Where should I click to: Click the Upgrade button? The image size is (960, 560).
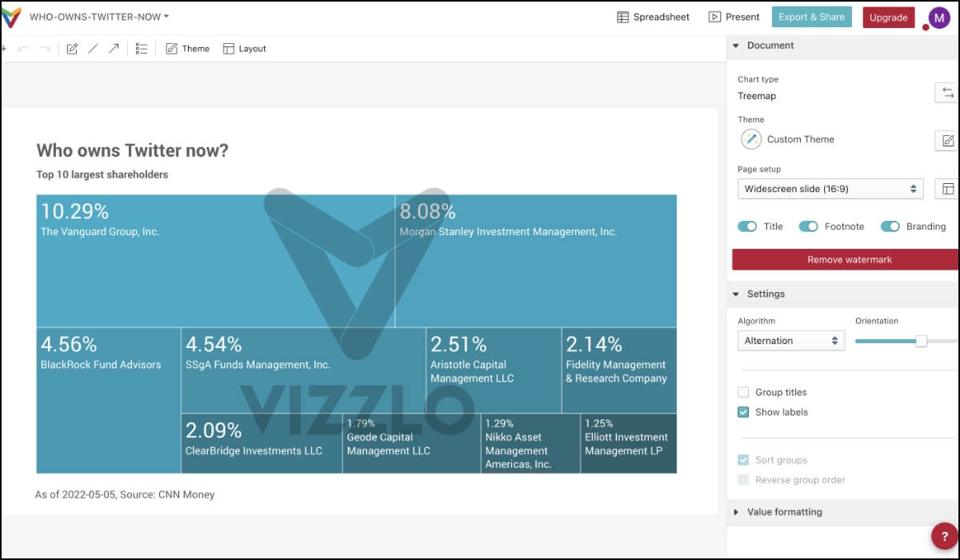[888, 17]
